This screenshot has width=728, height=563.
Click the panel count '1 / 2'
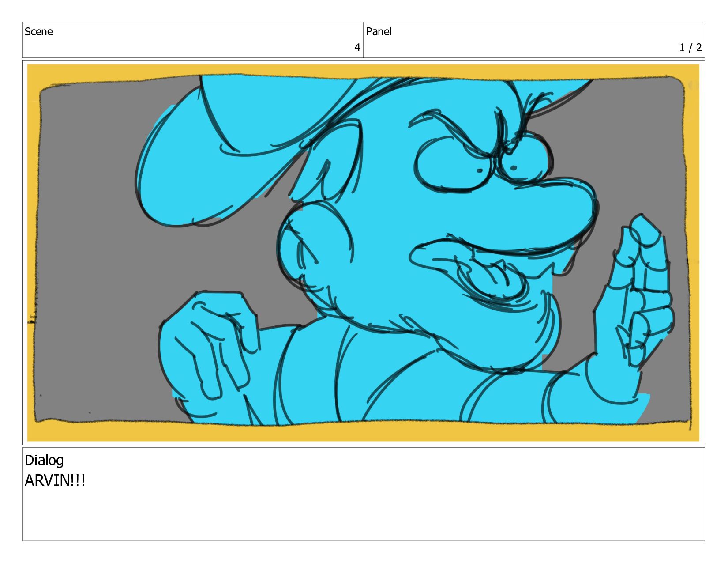pos(690,47)
